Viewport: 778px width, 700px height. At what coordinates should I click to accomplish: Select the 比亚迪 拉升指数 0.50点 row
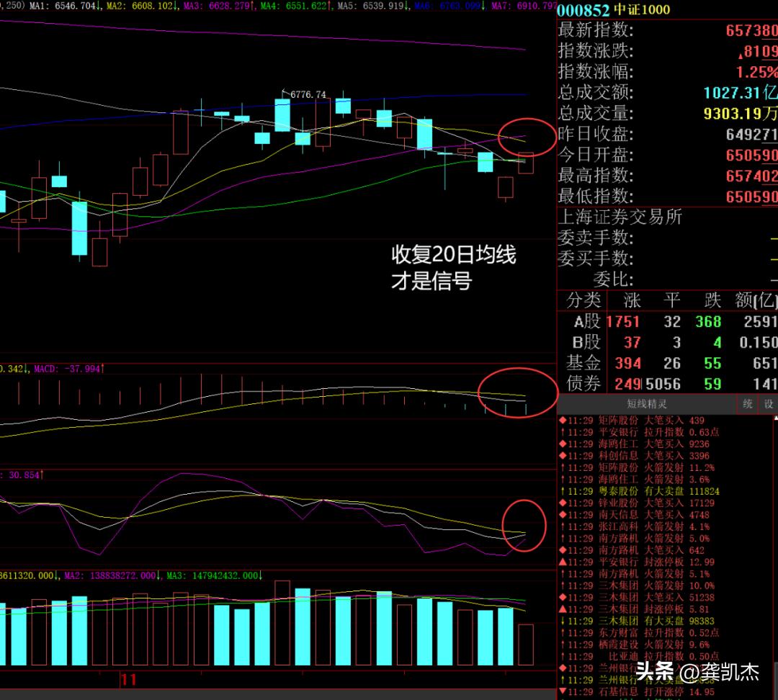pyautogui.click(x=639, y=656)
